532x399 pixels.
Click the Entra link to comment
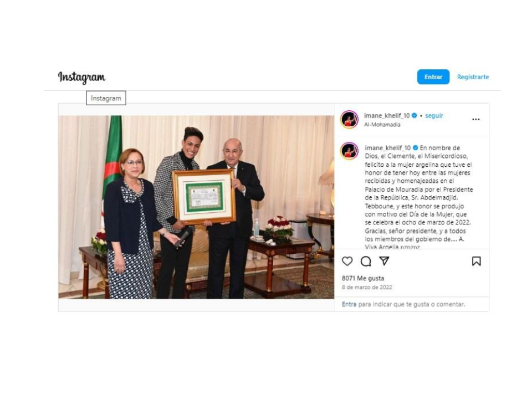[x=349, y=304]
